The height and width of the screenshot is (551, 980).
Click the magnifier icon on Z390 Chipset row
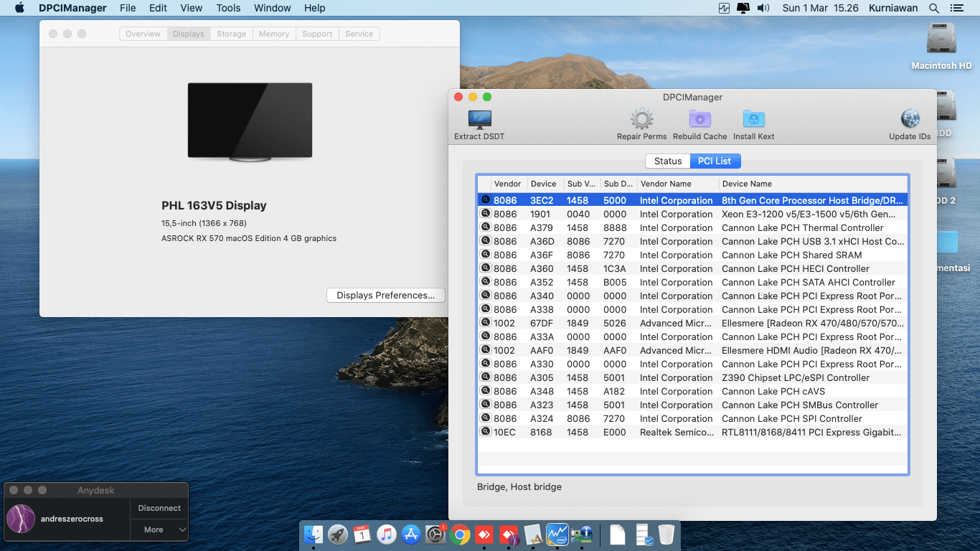(x=485, y=377)
